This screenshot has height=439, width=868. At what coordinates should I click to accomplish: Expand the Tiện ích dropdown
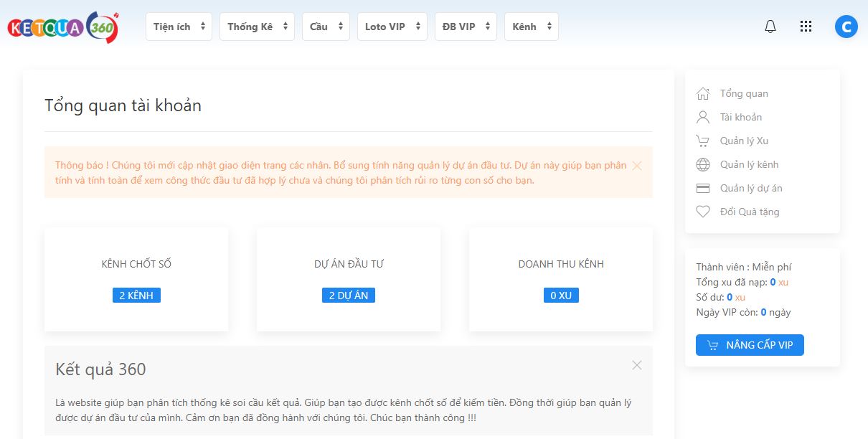coord(179,27)
